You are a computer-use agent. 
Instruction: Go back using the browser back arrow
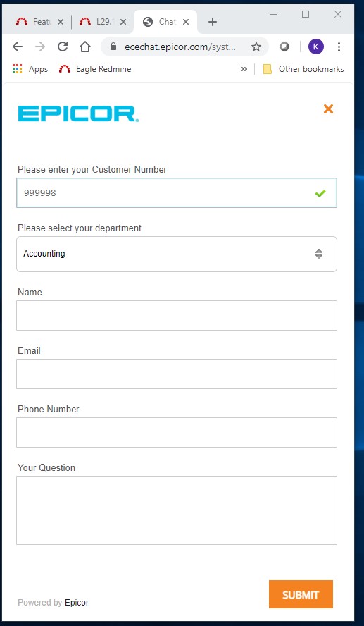[18, 47]
